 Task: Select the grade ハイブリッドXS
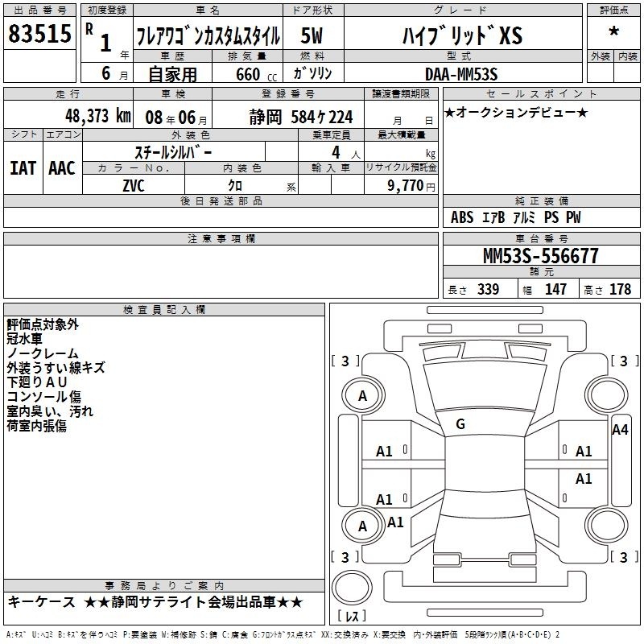(x=461, y=35)
